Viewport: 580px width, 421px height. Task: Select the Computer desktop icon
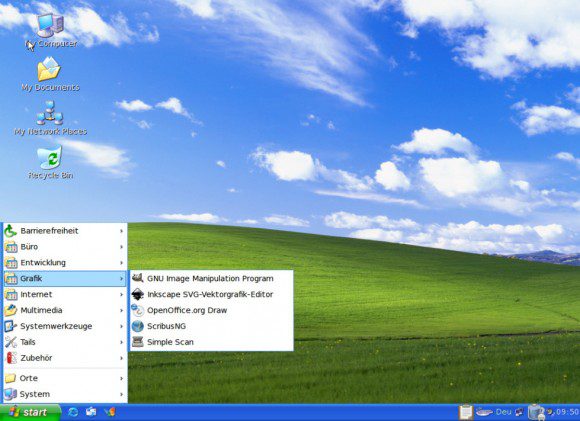51,31
